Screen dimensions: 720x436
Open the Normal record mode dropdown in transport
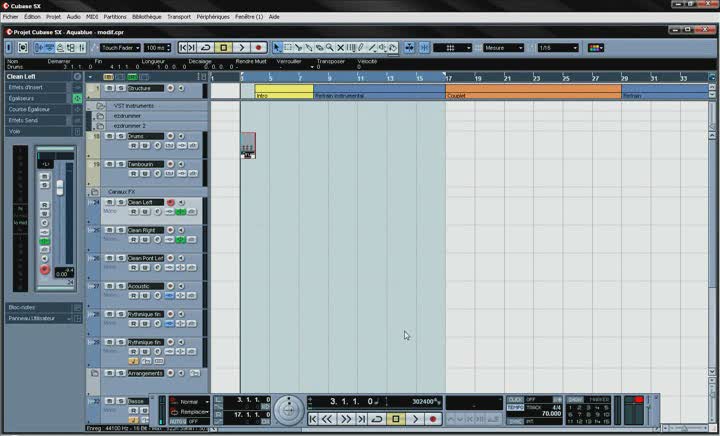189,402
